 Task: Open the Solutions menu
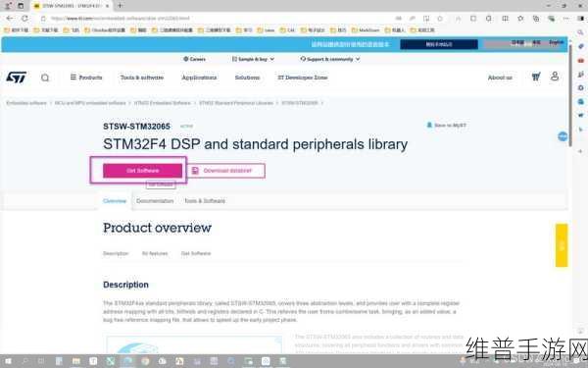247,78
